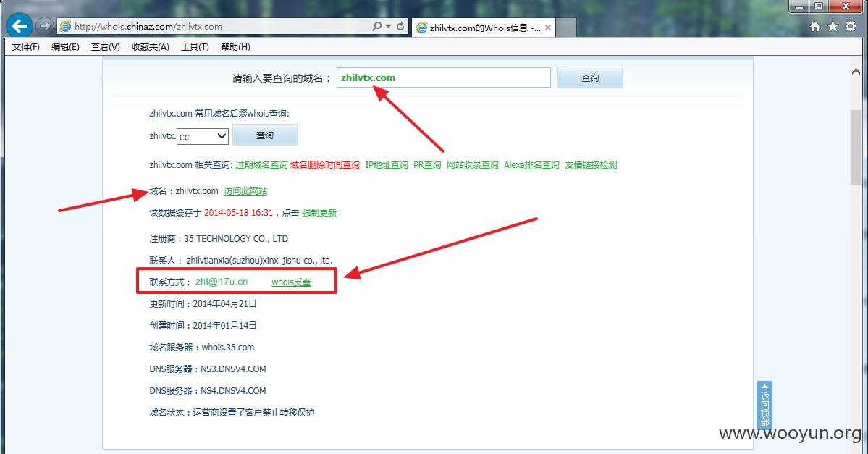
Task: Click the 返回顶部 back-to-top button
Action: click(x=764, y=405)
